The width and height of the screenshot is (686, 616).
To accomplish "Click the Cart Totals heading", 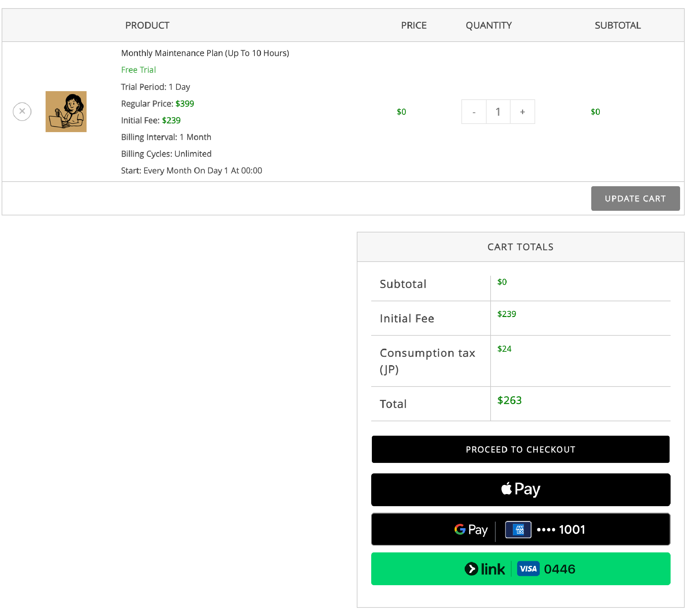I will point(520,247).
